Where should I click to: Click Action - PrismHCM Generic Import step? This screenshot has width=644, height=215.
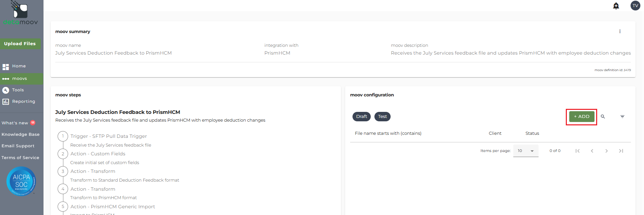coord(113,207)
